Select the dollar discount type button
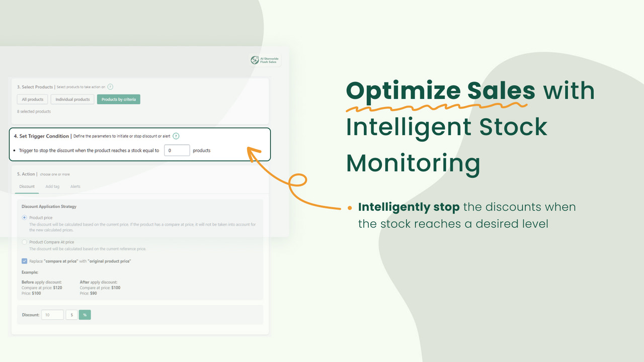The height and width of the screenshot is (362, 644). tap(71, 315)
